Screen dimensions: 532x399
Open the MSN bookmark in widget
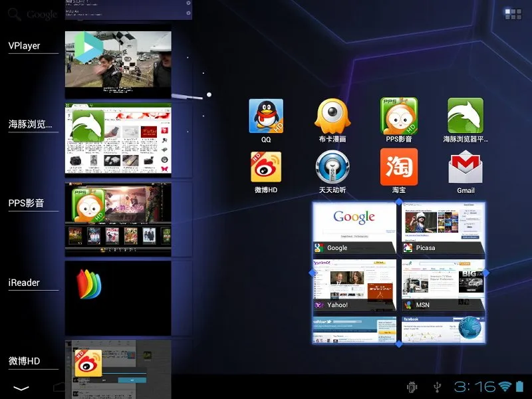click(443, 286)
